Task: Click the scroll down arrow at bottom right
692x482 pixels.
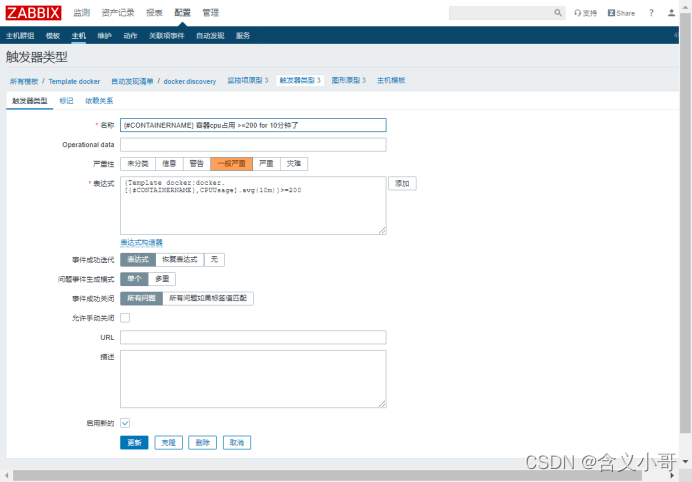Action: 685,461
